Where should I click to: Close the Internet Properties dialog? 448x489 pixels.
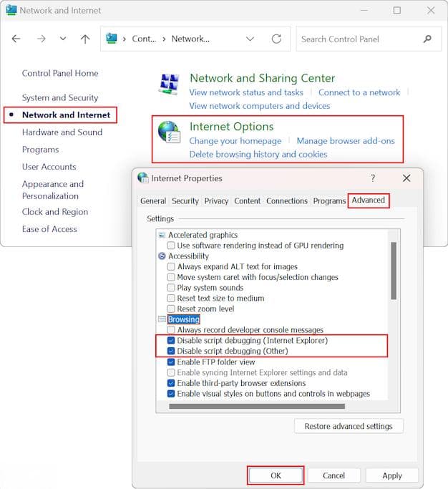tap(406, 178)
